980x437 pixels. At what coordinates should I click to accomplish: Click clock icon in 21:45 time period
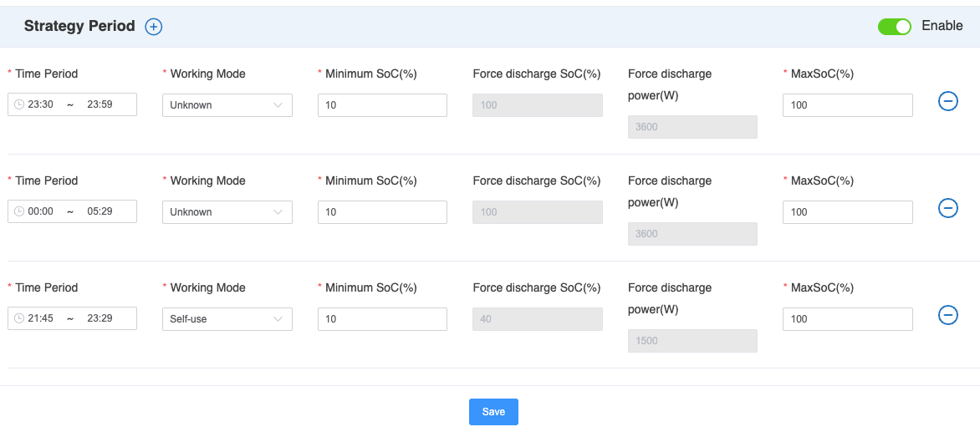(19, 319)
